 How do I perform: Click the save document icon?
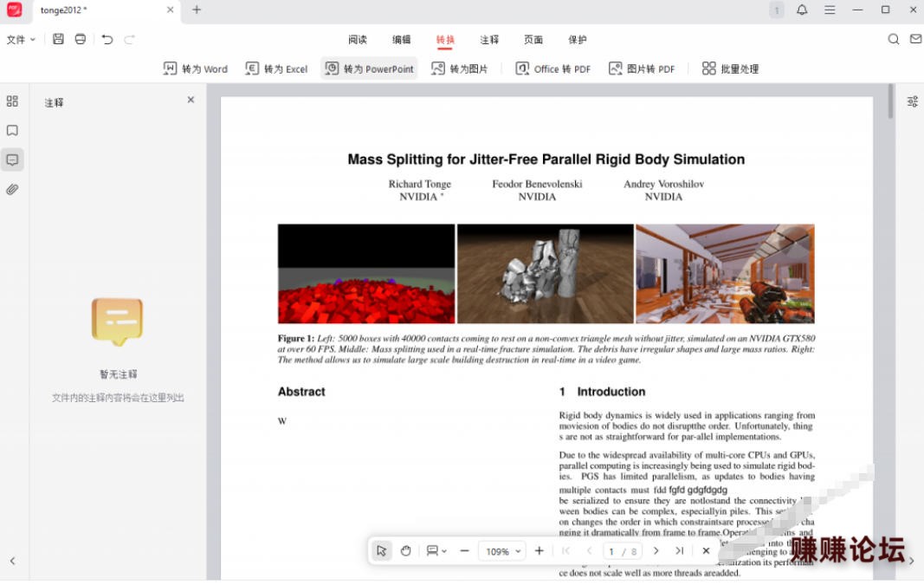click(58, 39)
